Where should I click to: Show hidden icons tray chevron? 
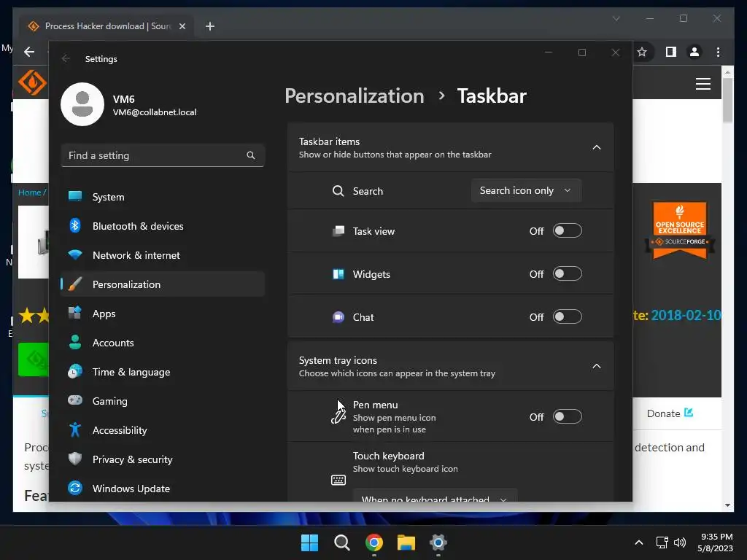639,542
